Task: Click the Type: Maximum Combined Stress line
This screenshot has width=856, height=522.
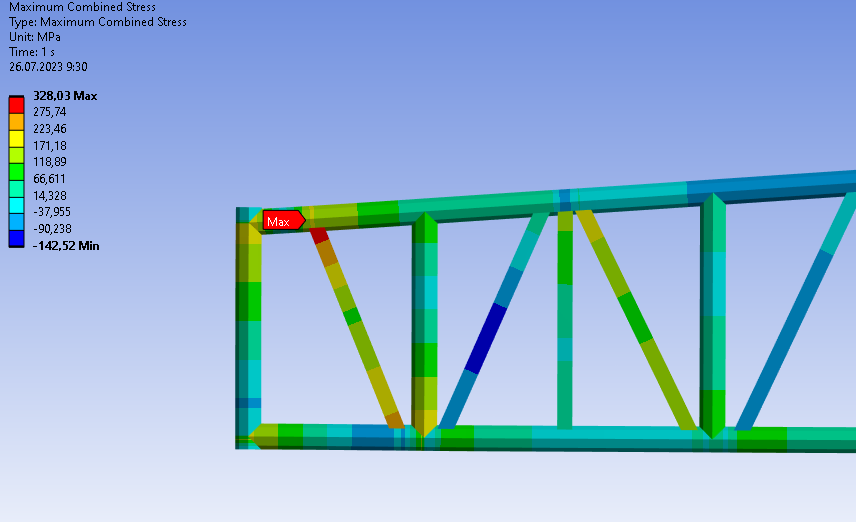Action: (x=98, y=22)
